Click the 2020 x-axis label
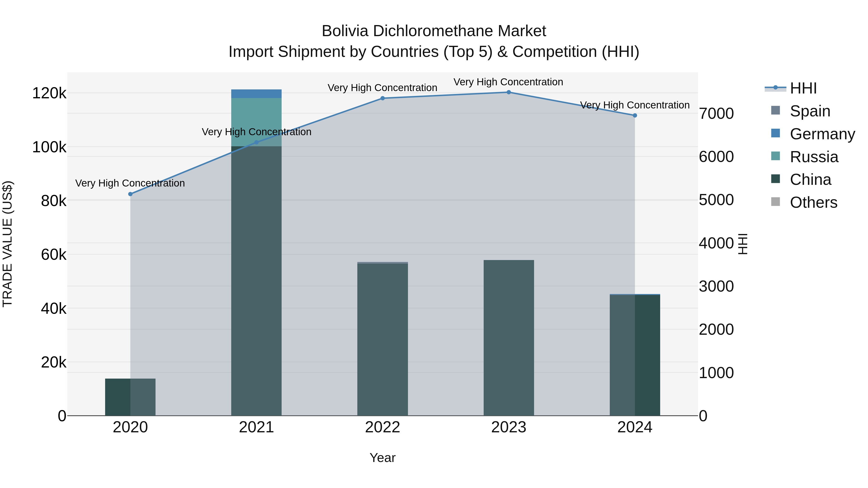 (x=130, y=427)
